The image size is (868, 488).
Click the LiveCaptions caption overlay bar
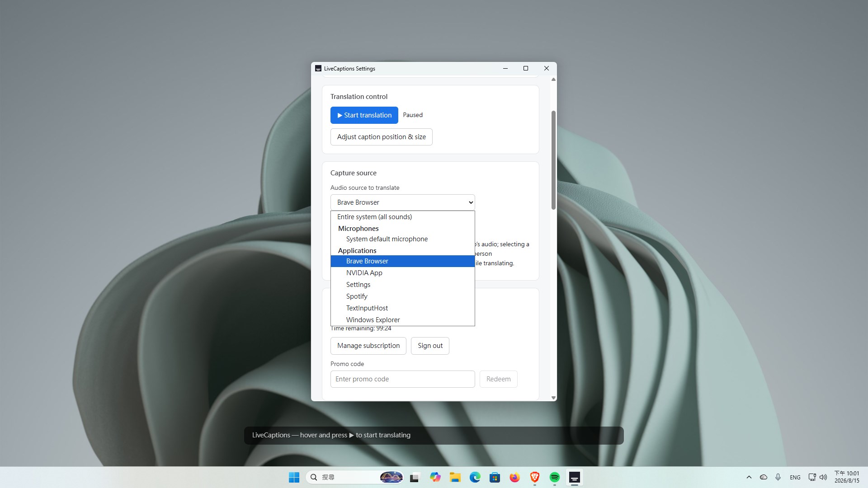(434, 436)
